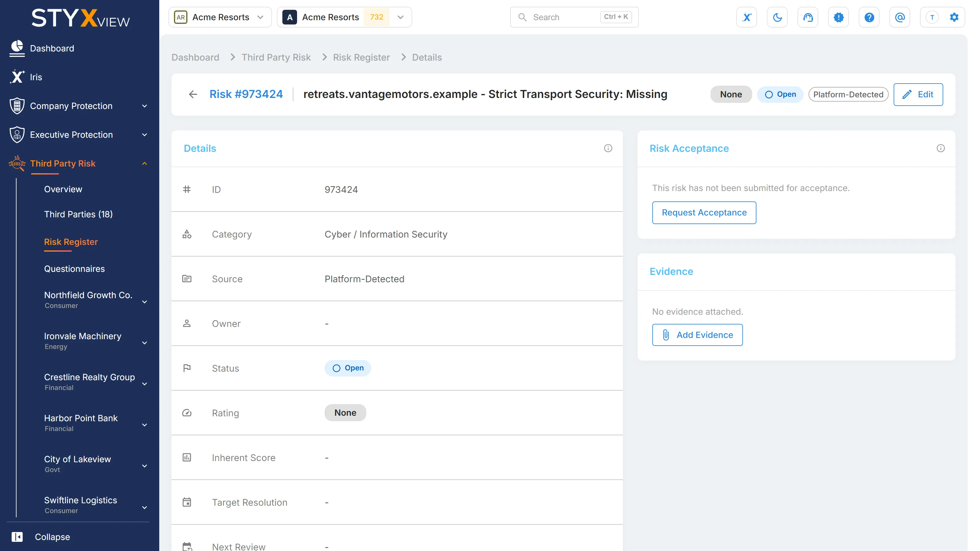Click Risk #973424 title link
980x551 pixels.
246,94
